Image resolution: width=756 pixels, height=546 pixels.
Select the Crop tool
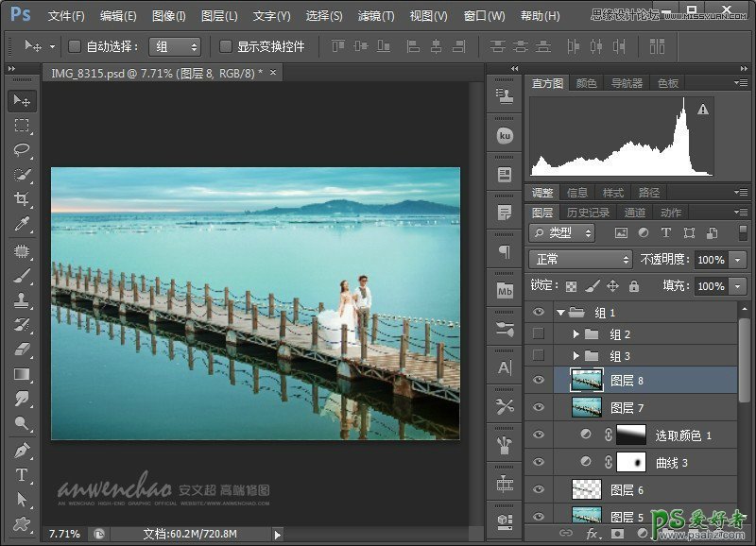23,199
